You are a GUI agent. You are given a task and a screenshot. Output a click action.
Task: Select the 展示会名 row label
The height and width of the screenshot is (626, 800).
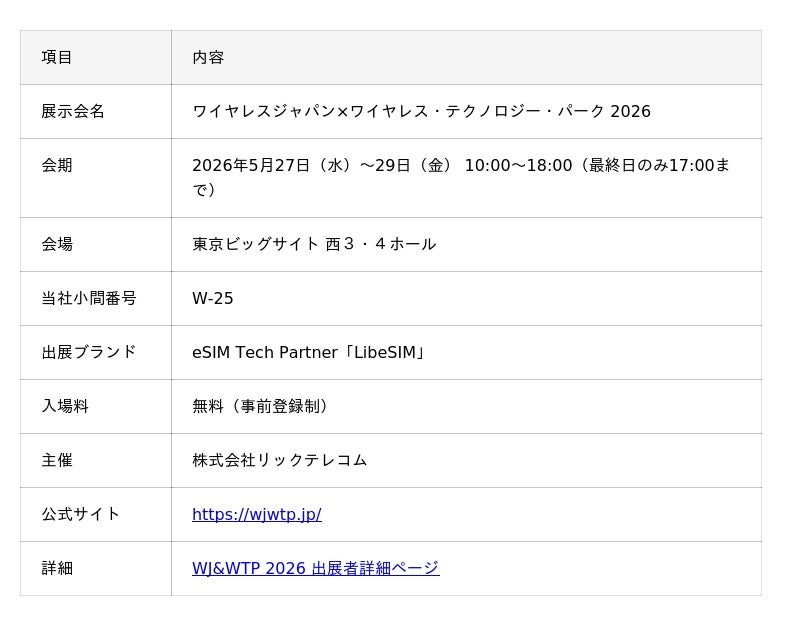point(73,111)
